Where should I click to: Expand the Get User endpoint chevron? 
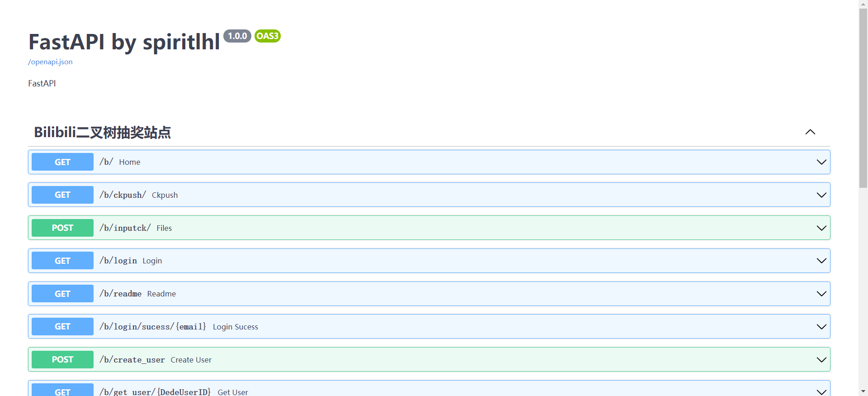[821, 391]
